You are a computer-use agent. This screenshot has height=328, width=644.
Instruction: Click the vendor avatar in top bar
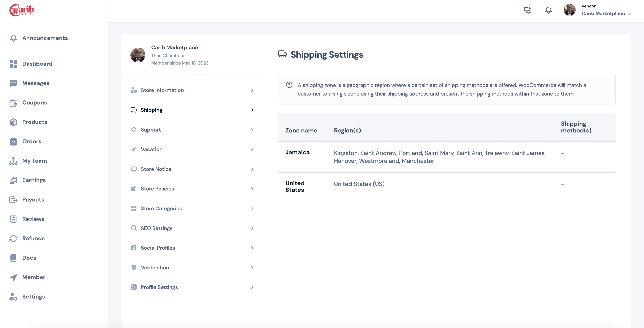(x=569, y=10)
